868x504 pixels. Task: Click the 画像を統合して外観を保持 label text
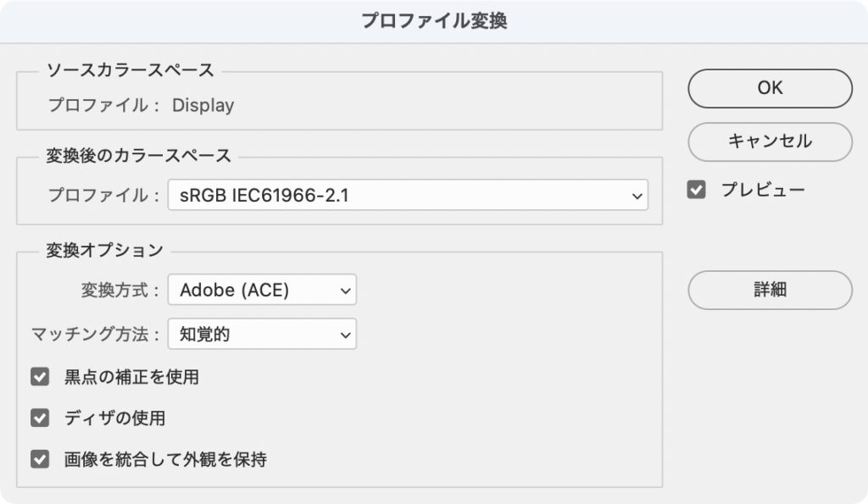pyautogui.click(x=165, y=460)
